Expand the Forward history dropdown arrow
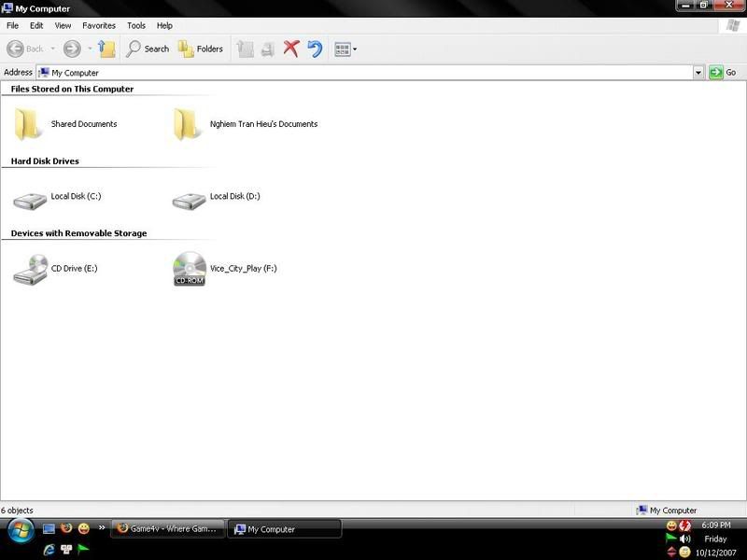This screenshot has width=747, height=560. [90, 49]
